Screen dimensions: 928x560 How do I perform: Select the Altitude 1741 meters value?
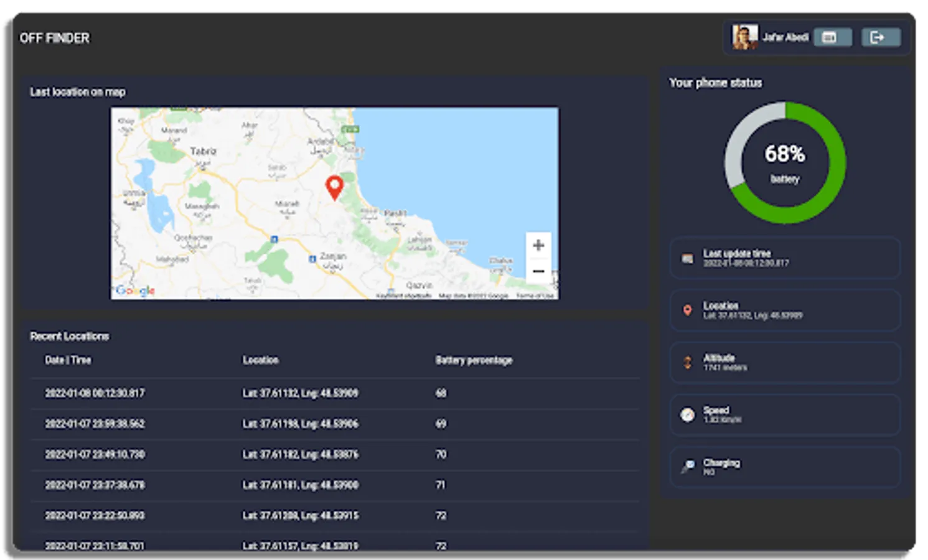[x=725, y=368]
